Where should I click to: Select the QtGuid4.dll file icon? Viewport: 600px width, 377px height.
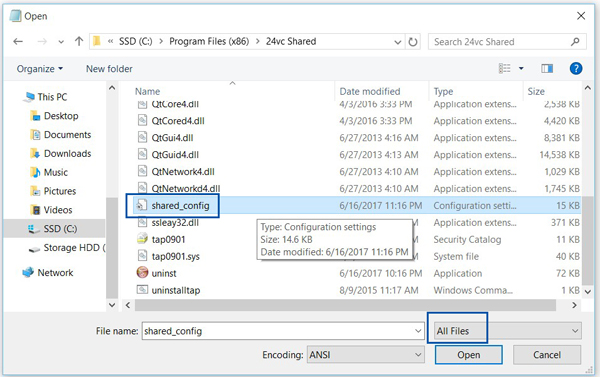[x=142, y=154]
